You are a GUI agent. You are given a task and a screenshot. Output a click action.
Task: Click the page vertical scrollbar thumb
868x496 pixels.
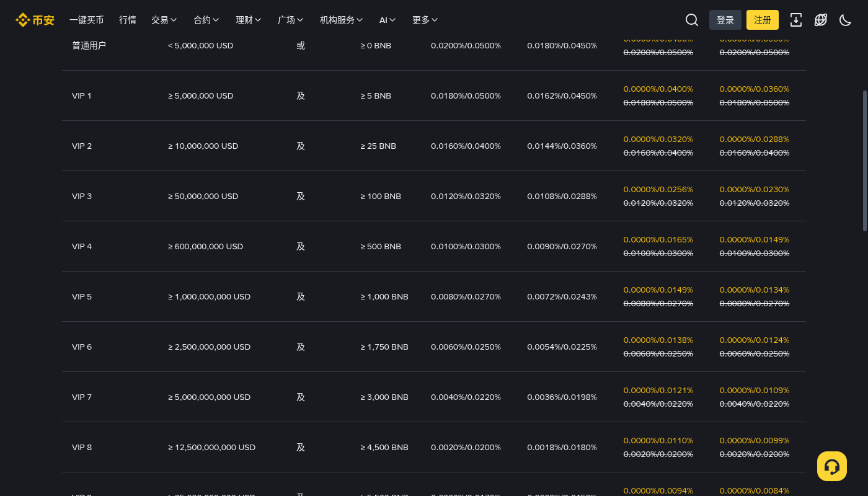coord(865,161)
